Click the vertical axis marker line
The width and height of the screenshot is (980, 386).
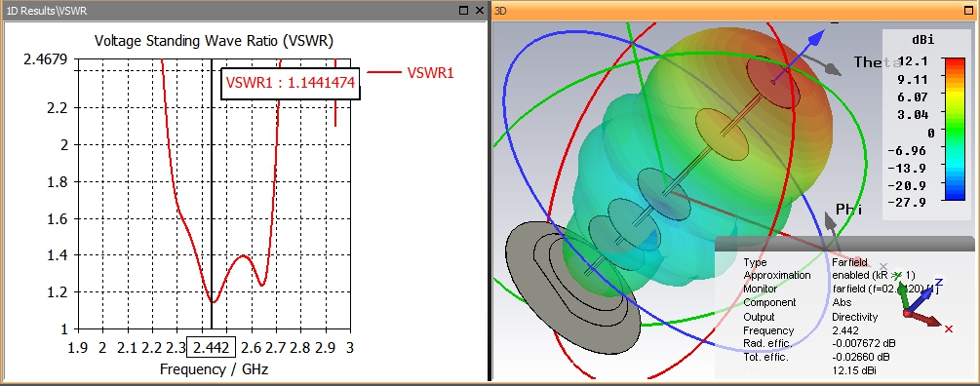click(212, 194)
